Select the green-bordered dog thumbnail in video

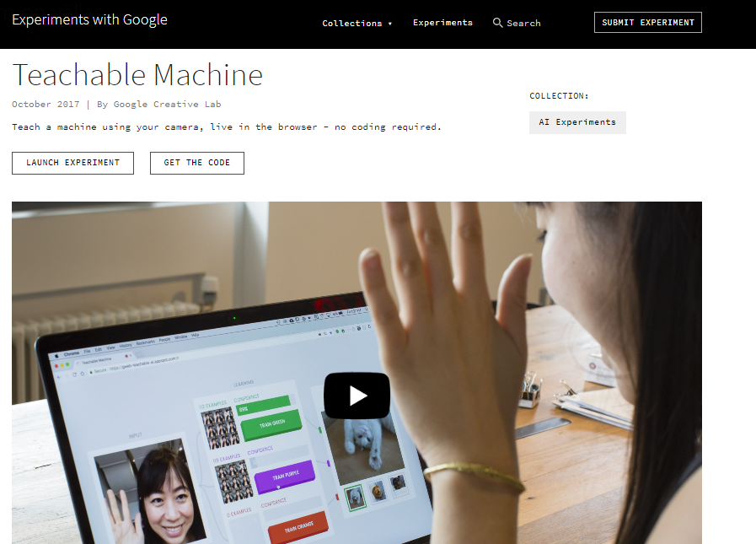point(356,497)
